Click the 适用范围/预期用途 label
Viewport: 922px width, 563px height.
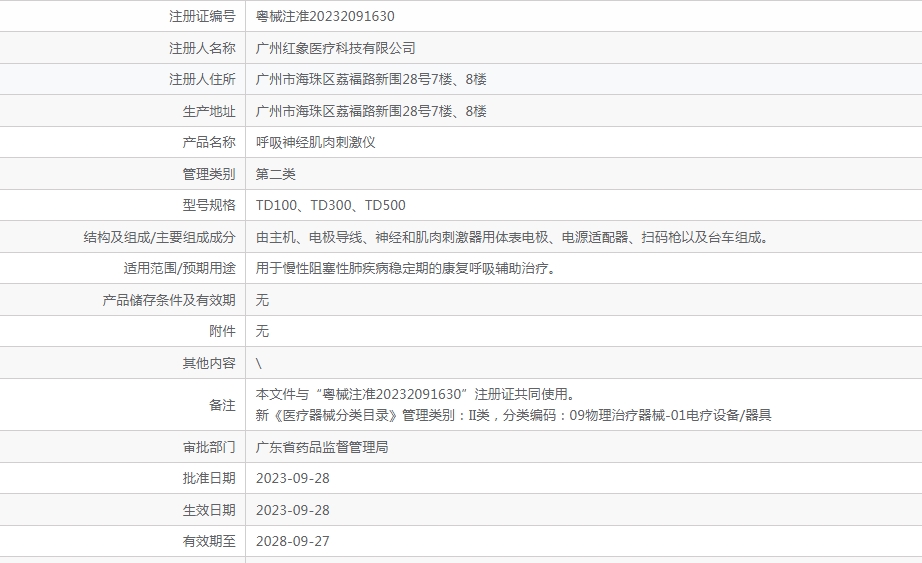coord(179,268)
